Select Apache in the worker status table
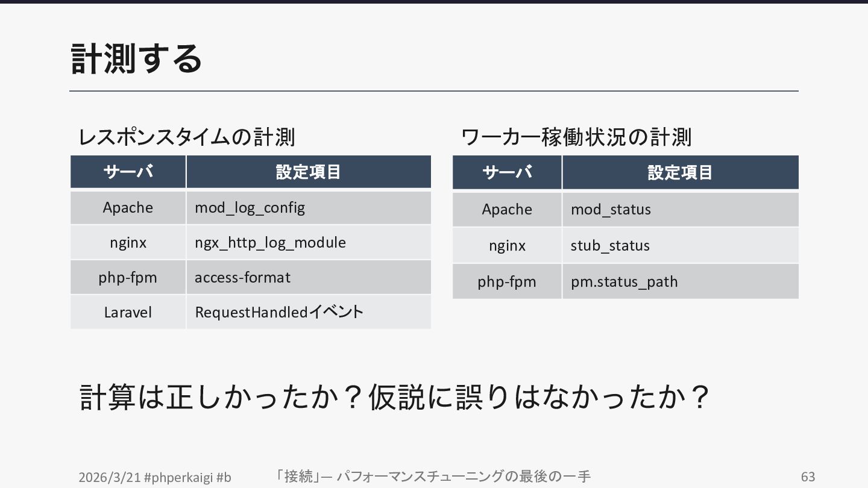This screenshot has width=868, height=488. (507, 210)
